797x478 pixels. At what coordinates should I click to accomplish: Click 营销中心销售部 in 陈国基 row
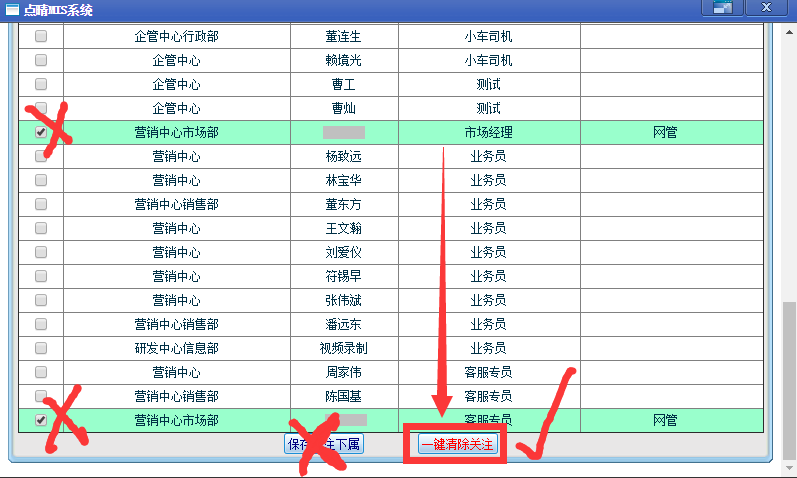176,396
